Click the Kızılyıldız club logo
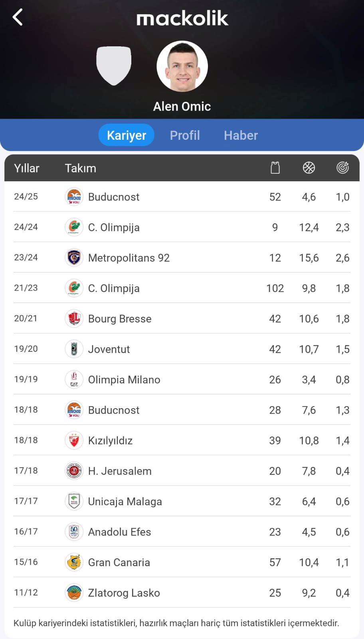Screen dimensions: 364x639 pyautogui.click(x=74, y=441)
